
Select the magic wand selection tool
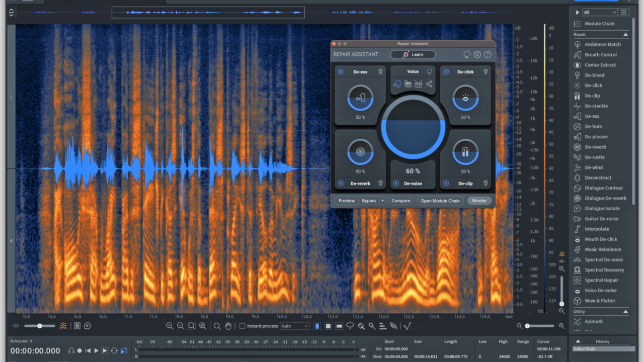point(372,326)
